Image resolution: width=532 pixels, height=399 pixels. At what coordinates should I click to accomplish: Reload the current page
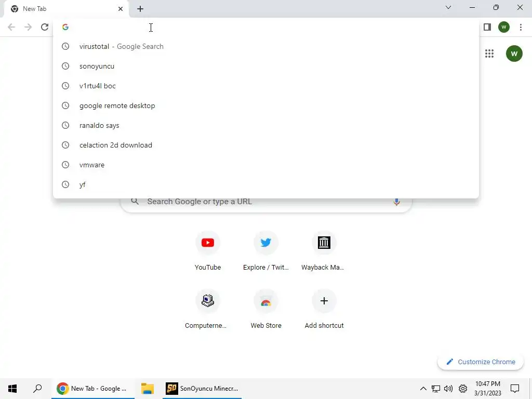pos(45,27)
